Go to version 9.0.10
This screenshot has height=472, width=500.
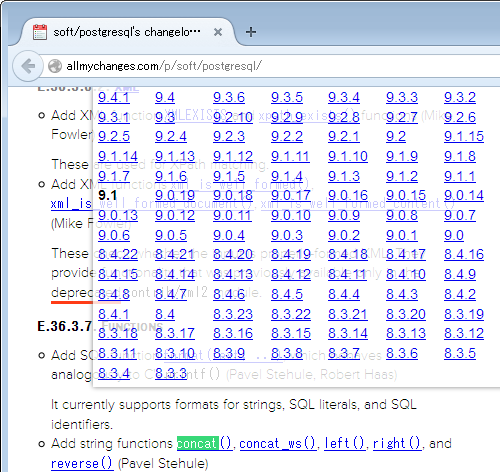291,216
